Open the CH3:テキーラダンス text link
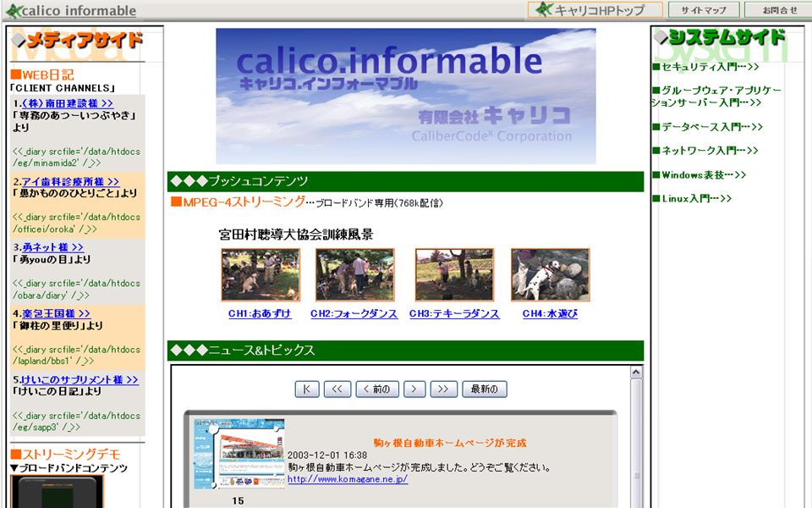The width and height of the screenshot is (812, 508). click(x=455, y=313)
